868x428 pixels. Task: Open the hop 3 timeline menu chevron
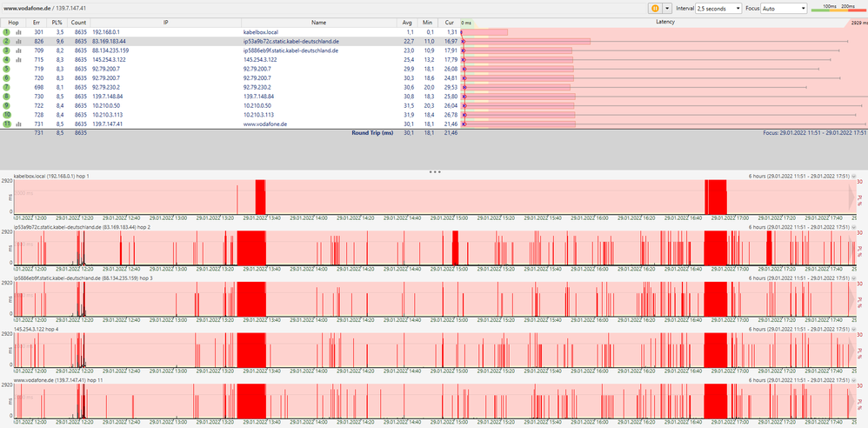tap(853, 278)
